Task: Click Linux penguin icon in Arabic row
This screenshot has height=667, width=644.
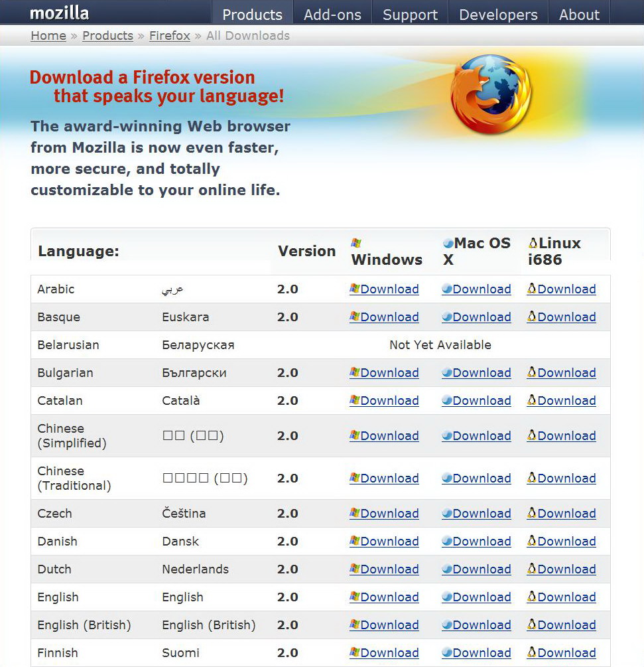Action: tap(532, 289)
